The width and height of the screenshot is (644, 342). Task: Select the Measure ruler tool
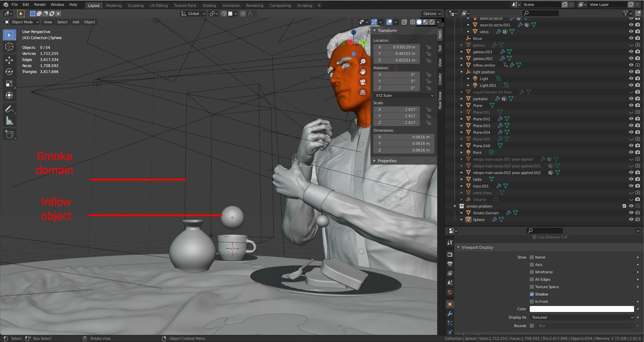tap(9, 121)
